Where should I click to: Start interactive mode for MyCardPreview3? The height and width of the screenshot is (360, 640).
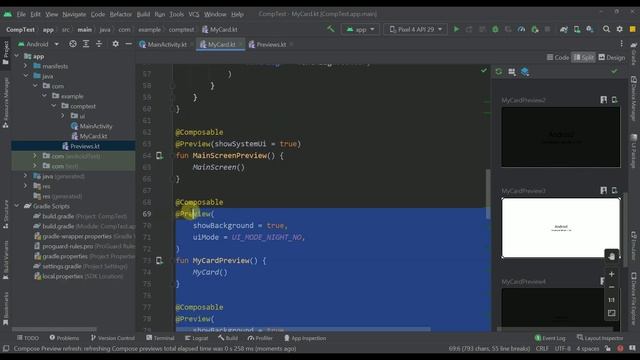[604, 190]
